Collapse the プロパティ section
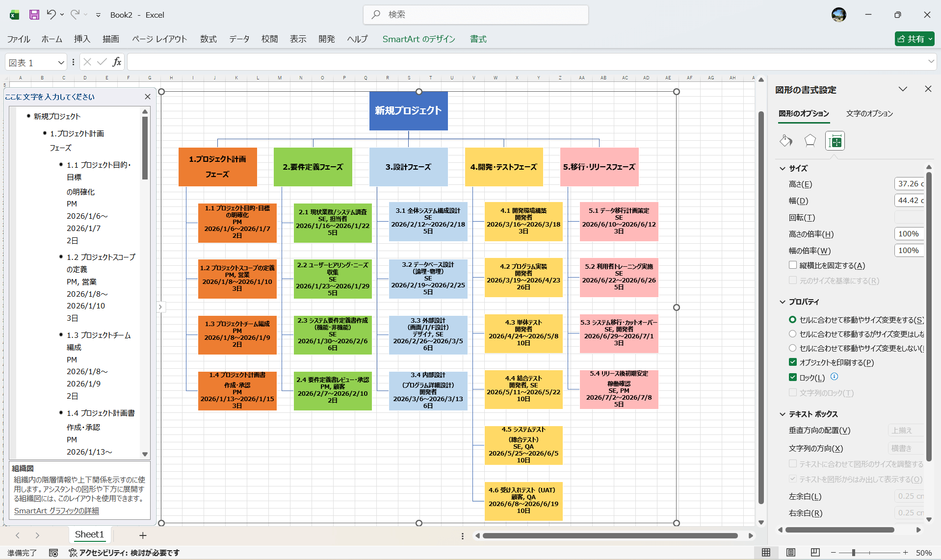941x560 pixels. pyautogui.click(x=783, y=302)
